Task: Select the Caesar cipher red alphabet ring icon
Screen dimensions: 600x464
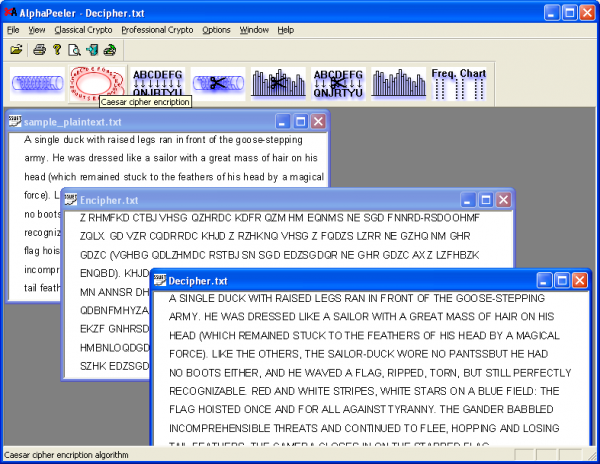Action: point(97,83)
